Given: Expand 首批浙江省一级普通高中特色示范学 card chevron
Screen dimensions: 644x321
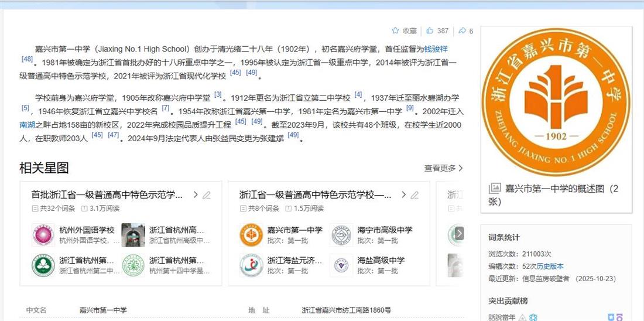Looking at the screenshot, I should click(196, 195).
